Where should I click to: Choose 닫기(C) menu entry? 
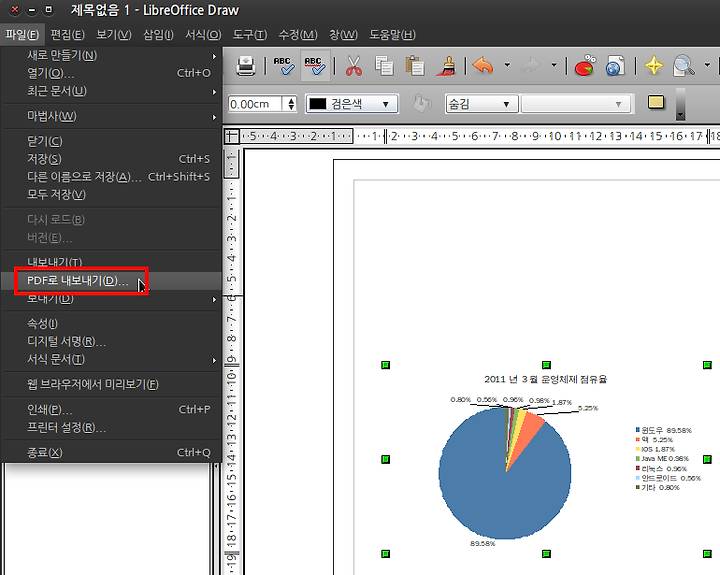pos(111,141)
